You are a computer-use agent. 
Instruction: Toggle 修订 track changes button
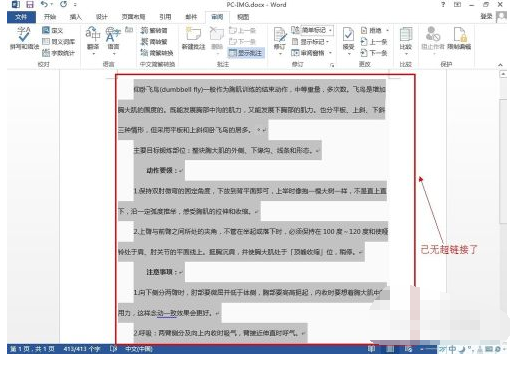(280, 40)
